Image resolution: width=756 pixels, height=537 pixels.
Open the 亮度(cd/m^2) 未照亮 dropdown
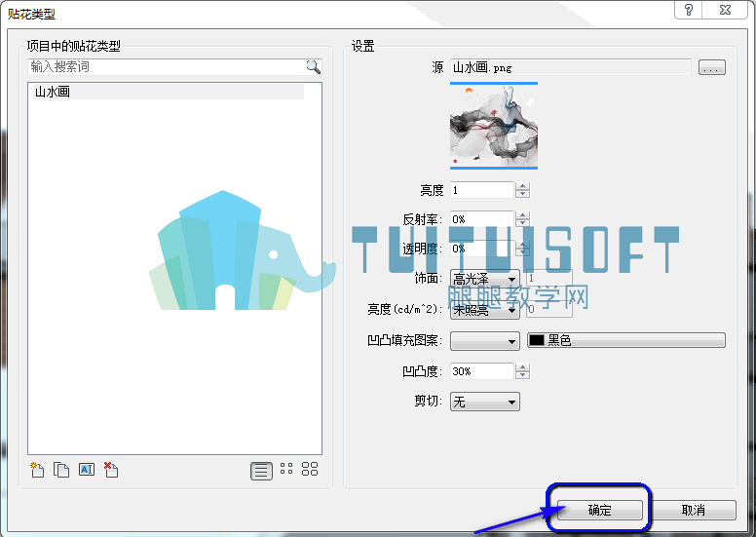[484, 310]
